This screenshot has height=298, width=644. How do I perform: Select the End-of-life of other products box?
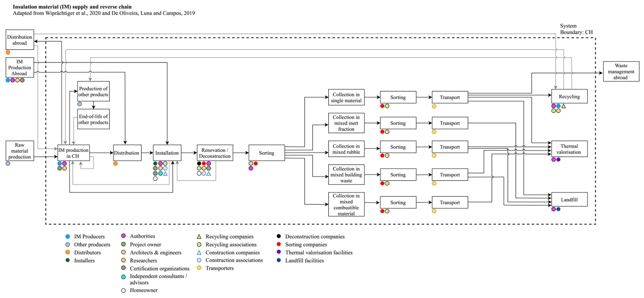pos(93,119)
